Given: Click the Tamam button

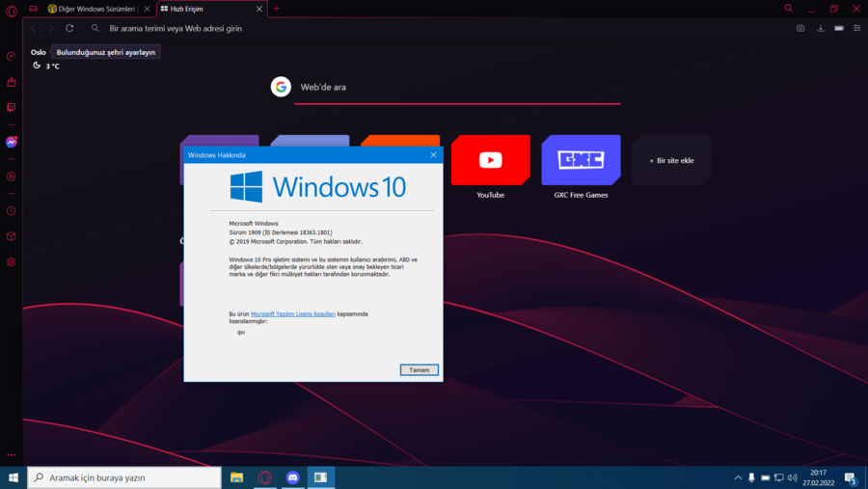Looking at the screenshot, I should [419, 370].
